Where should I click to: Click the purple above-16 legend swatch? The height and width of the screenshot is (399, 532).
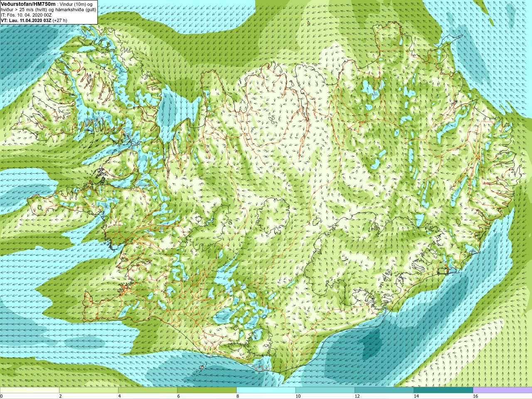click(502, 390)
